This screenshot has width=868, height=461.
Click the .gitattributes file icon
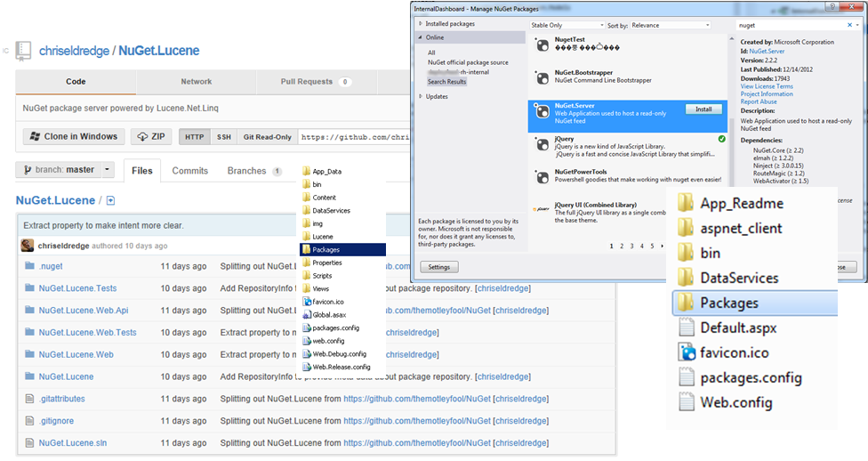[29, 399]
